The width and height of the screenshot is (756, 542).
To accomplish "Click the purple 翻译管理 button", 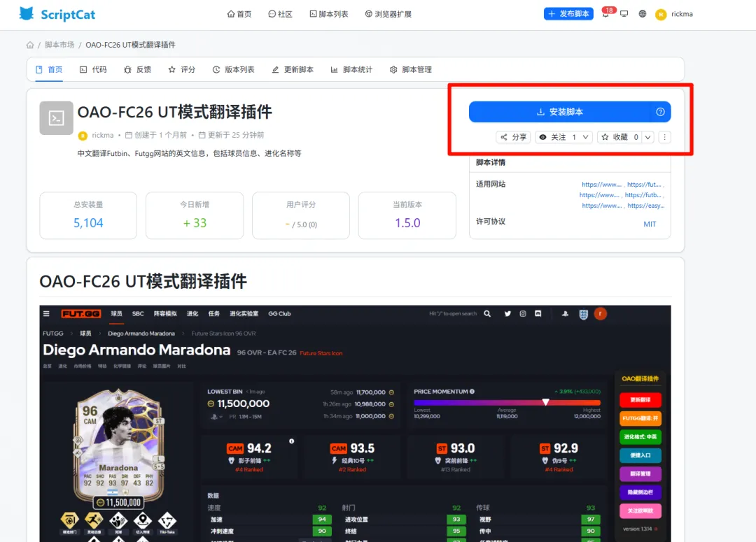I will [640, 474].
